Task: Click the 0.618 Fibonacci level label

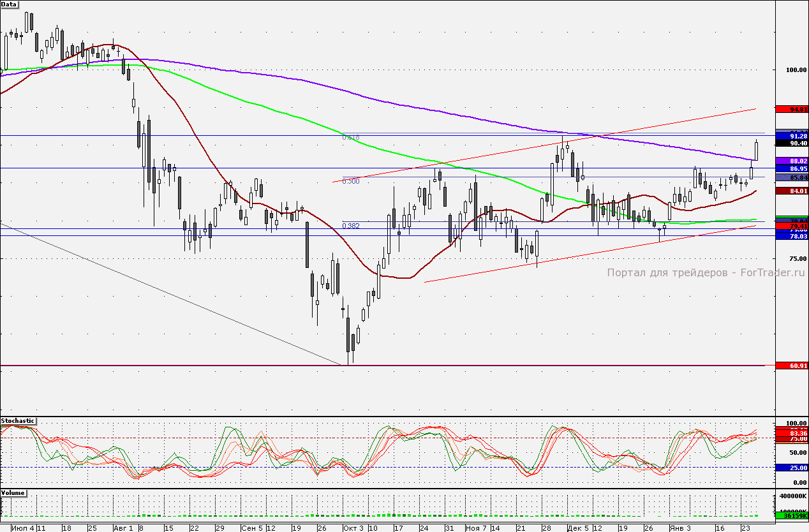Action: 351,137
